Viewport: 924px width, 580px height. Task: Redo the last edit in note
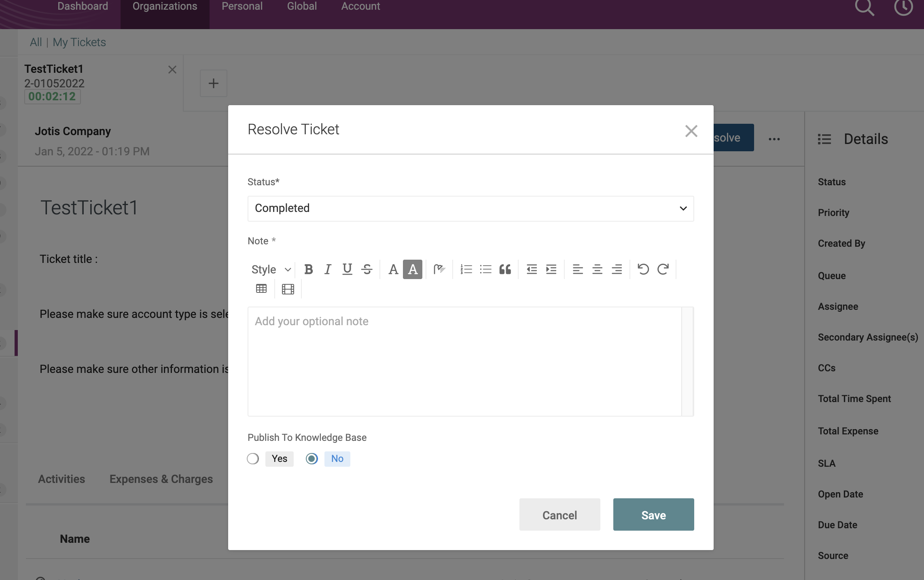(x=663, y=269)
